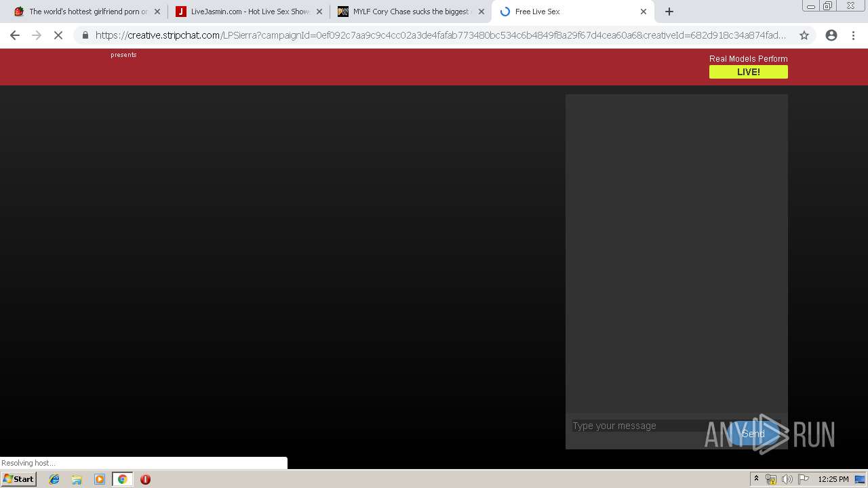The height and width of the screenshot is (488, 868).
Task: Click the presents text in the header
Action: [x=123, y=55]
